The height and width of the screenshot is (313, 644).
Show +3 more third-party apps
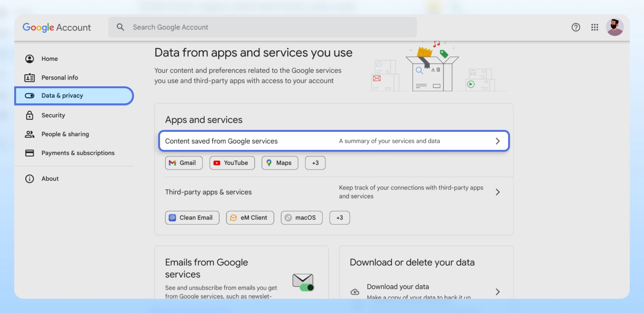339,218
